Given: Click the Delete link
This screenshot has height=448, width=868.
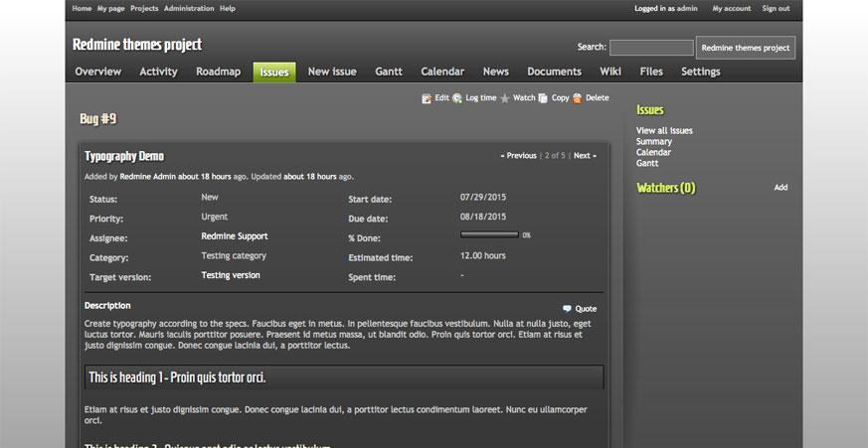Looking at the screenshot, I should (x=598, y=98).
